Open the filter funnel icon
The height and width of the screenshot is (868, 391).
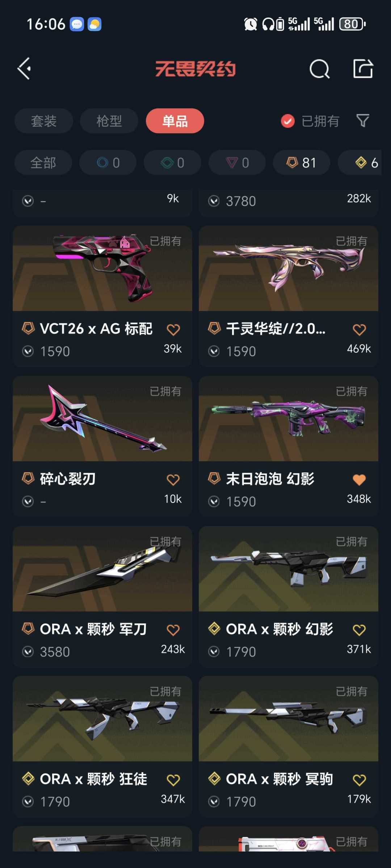tap(362, 121)
